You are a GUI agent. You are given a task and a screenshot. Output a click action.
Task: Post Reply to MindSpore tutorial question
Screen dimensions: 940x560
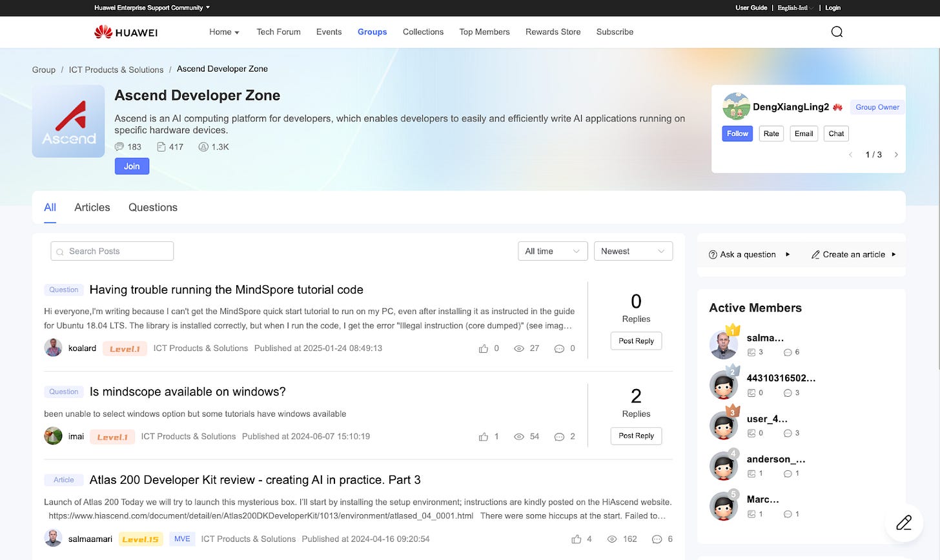click(636, 341)
